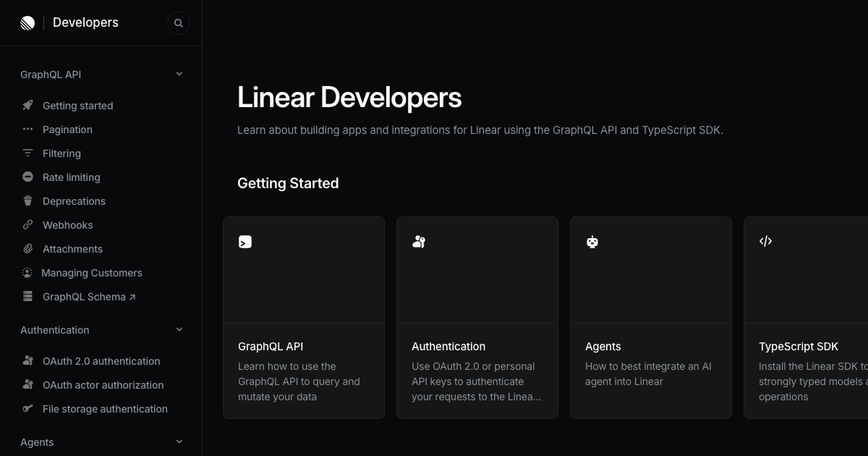Click the link icon next to Webhooks
Image resolution: width=868 pixels, height=456 pixels.
27,224
